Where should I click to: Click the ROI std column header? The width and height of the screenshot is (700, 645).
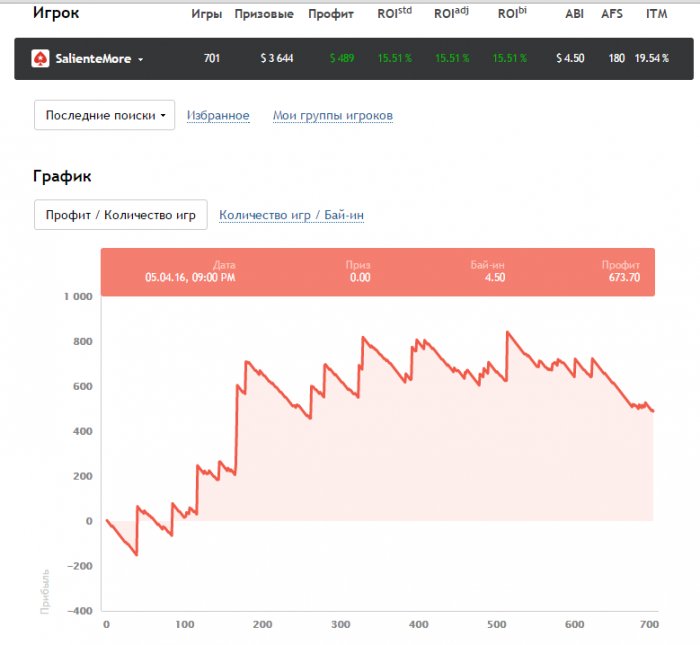[394, 14]
